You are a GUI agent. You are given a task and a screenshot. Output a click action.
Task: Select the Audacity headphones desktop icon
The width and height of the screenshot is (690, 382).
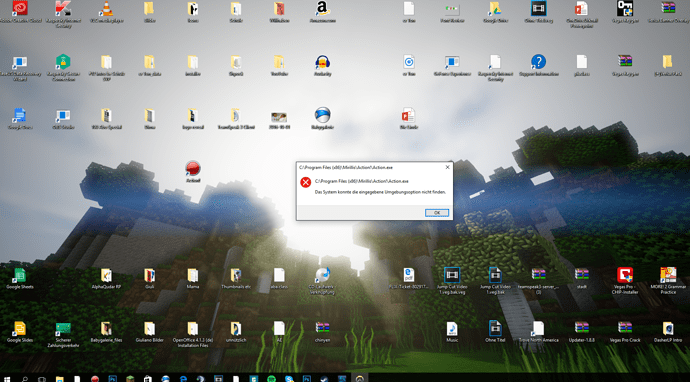[x=323, y=65]
